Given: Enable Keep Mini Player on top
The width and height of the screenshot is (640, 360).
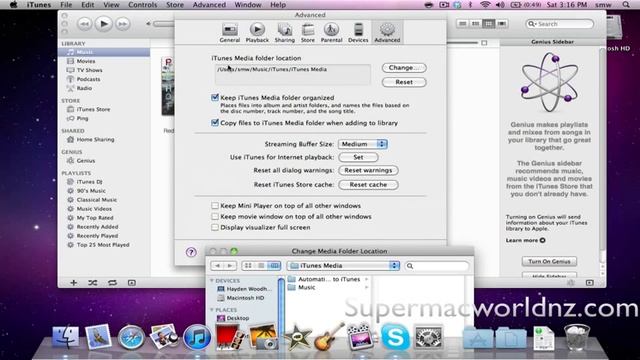Looking at the screenshot, I should pos(215,206).
